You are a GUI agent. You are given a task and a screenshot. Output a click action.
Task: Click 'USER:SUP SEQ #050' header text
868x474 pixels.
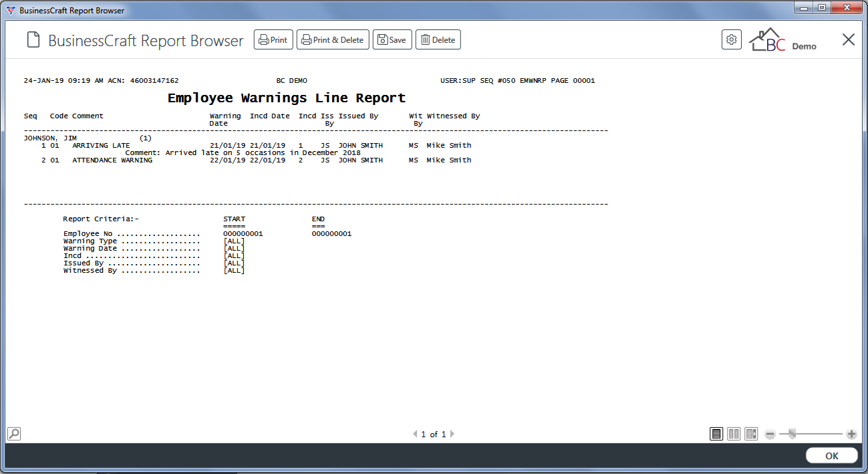click(478, 80)
